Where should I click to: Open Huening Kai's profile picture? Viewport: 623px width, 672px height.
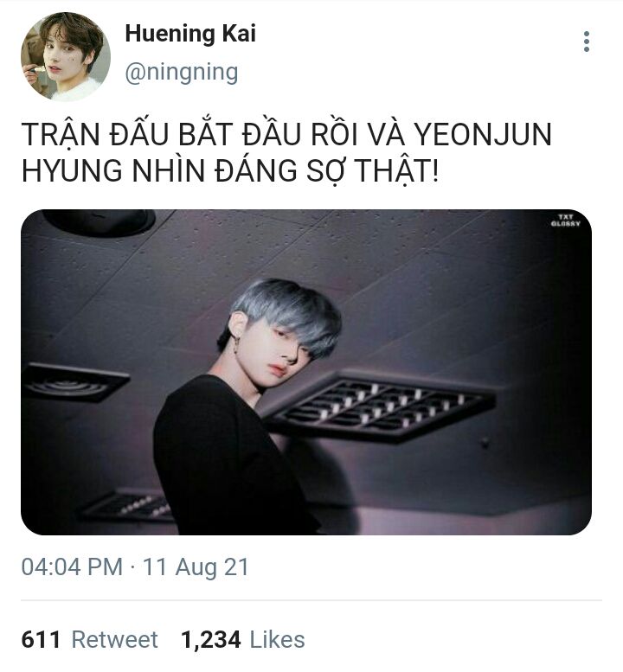(x=66, y=56)
